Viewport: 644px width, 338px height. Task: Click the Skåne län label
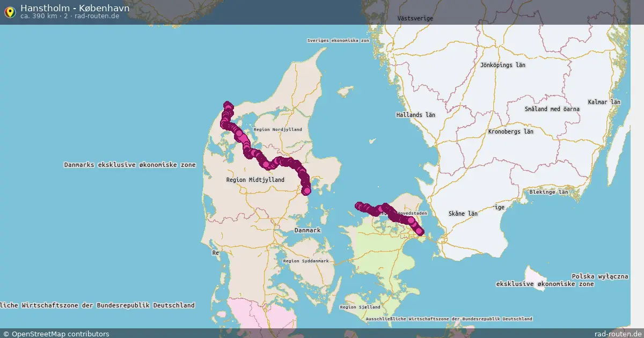[x=463, y=214]
